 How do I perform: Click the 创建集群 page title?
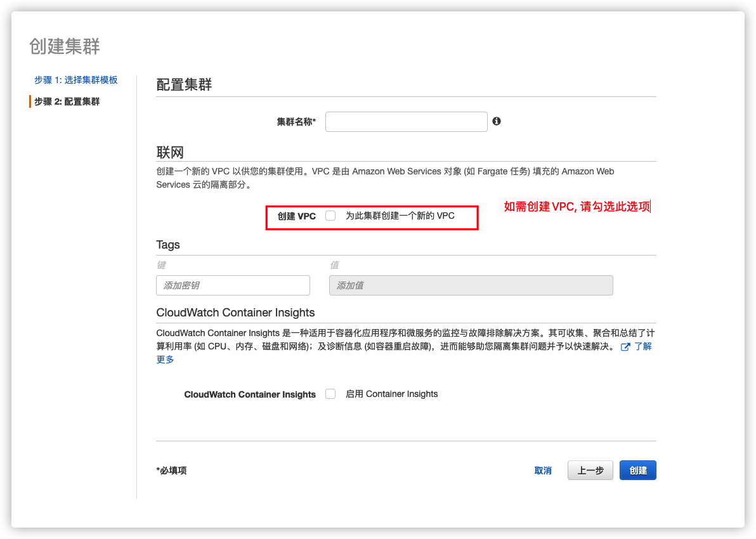coord(65,46)
